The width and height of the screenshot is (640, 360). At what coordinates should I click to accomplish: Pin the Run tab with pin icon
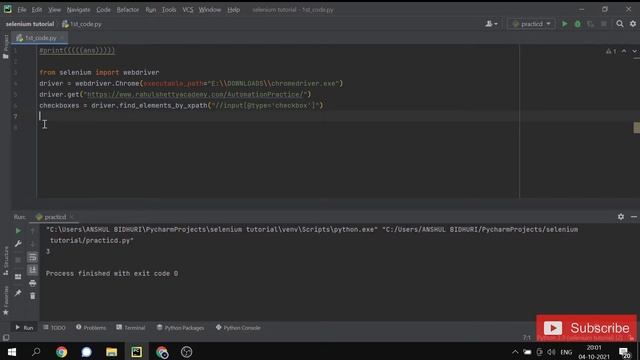[x=18, y=293]
